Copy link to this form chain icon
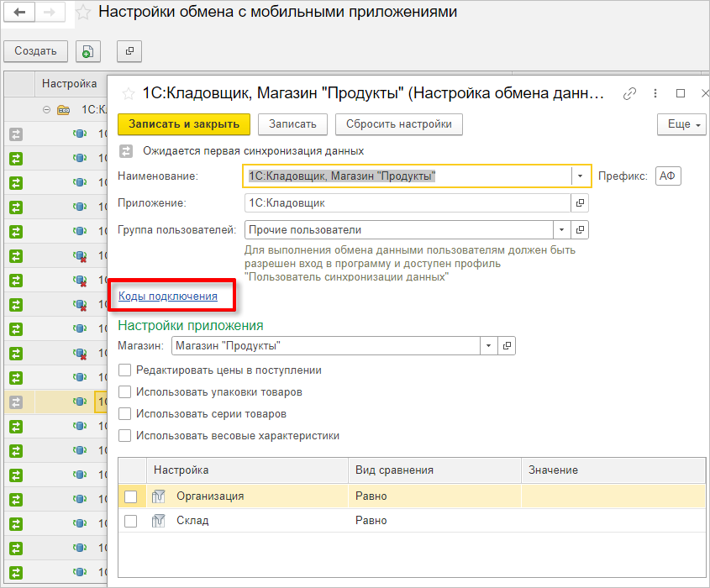Screen dimensions: 710x588 click(629, 94)
